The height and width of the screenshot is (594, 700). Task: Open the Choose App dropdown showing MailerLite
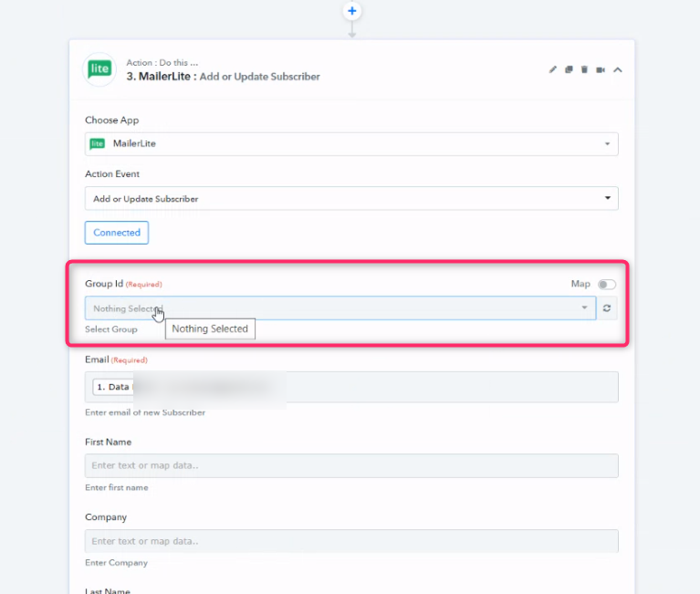point(351,143)
